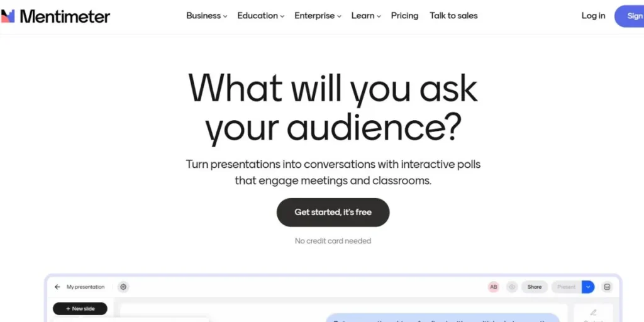Expand the Business menu

[x=206, y=16]
